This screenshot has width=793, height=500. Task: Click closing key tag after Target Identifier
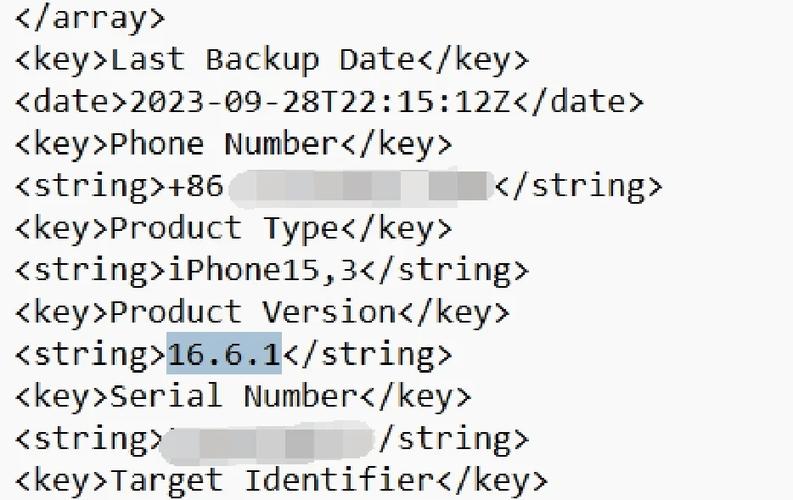[x=490, y=480]
